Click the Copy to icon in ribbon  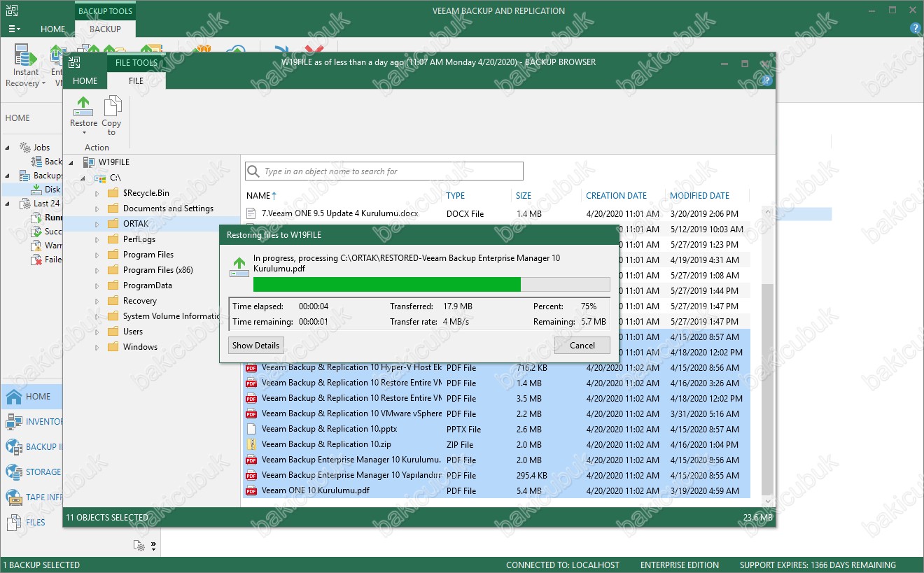coord(111,106)
